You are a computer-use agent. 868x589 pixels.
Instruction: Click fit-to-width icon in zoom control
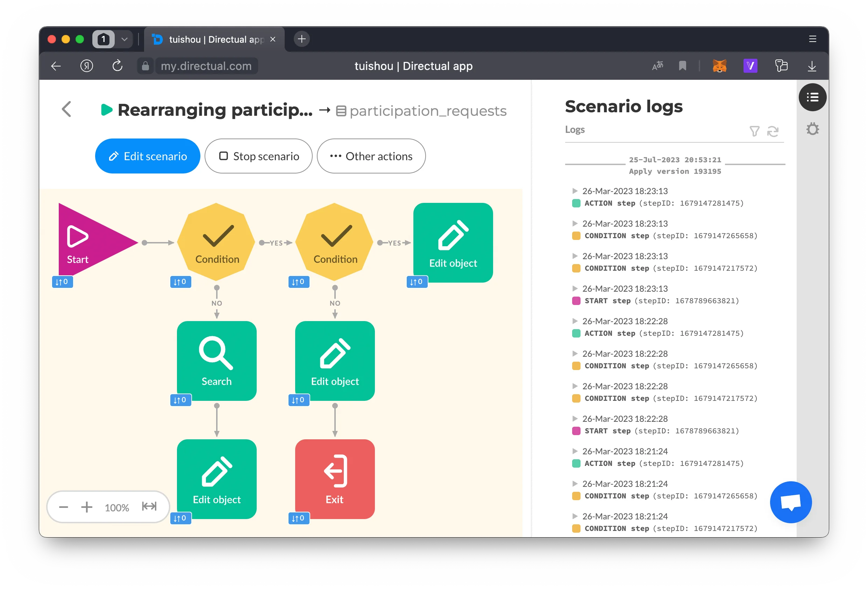click(x=149, y=506)
